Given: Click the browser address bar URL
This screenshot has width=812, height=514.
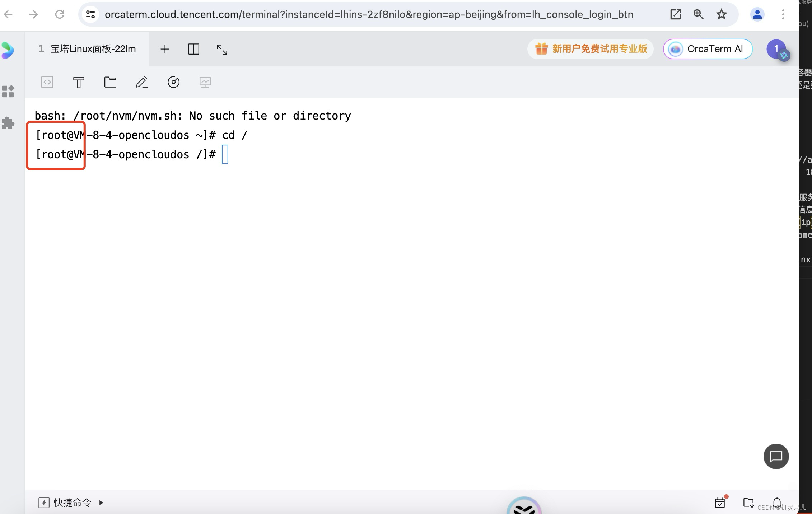Looking at the screenshot, I should 369,14.
